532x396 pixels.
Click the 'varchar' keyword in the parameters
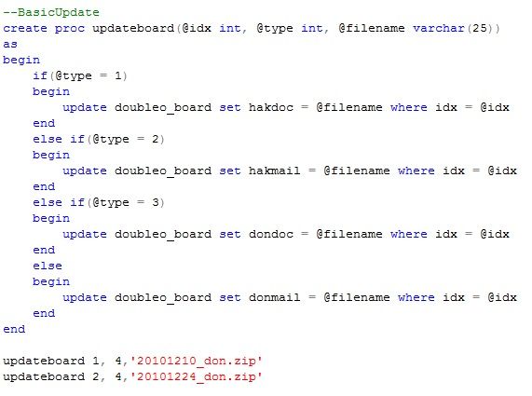click(x=439, y=28)
